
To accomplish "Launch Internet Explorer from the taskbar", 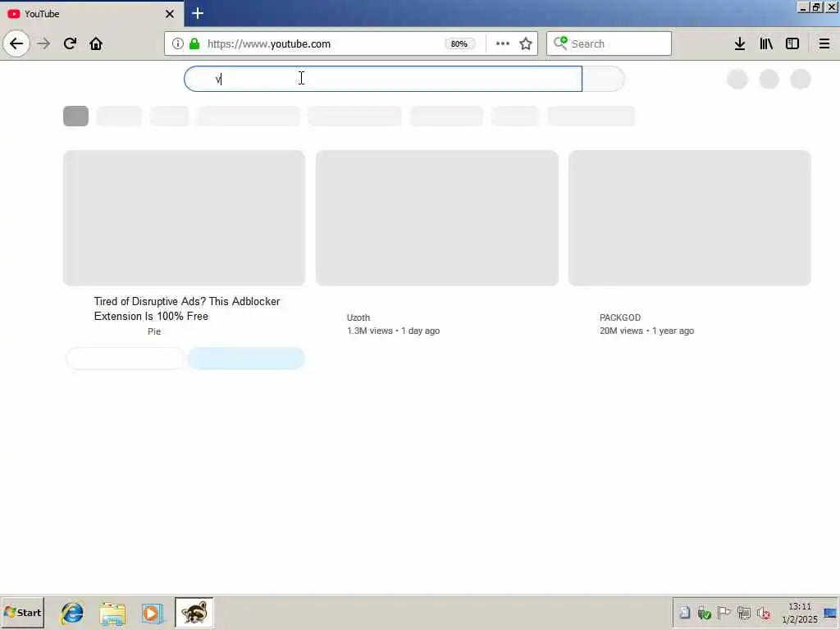I will click(72, 613).
